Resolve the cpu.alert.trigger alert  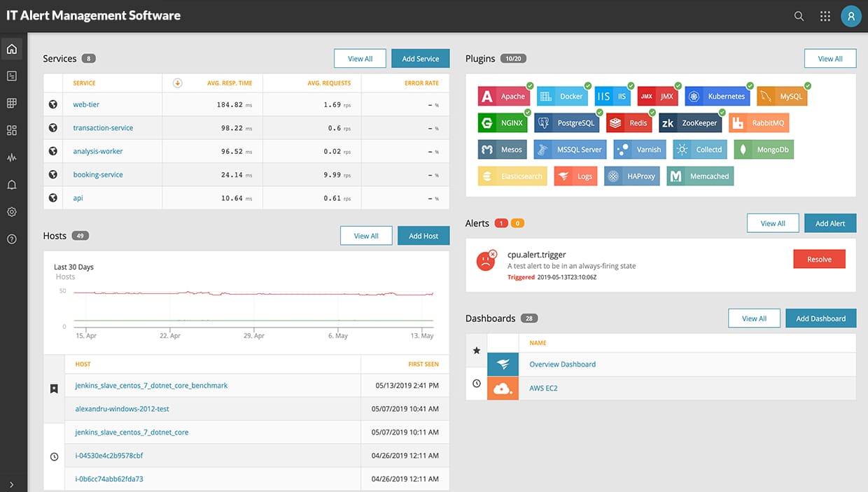pyautogui.click(x=819, y=259)
